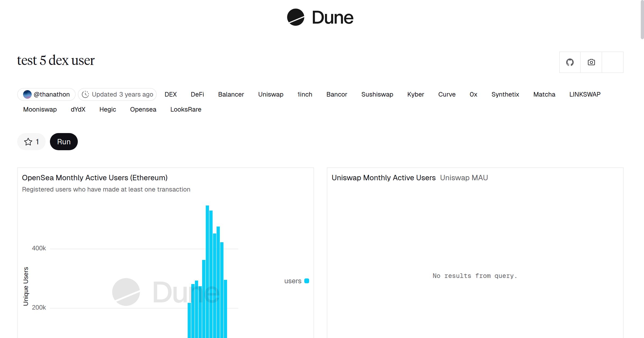This screenshot has width=644, height=338.
Task: Click the Dune logo icon
Action: tap(295, 17)
